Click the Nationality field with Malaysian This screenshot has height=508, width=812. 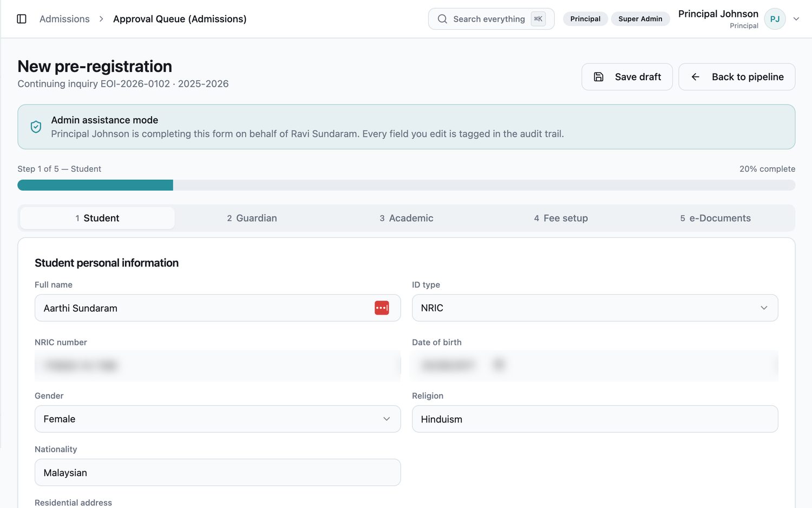218,472
